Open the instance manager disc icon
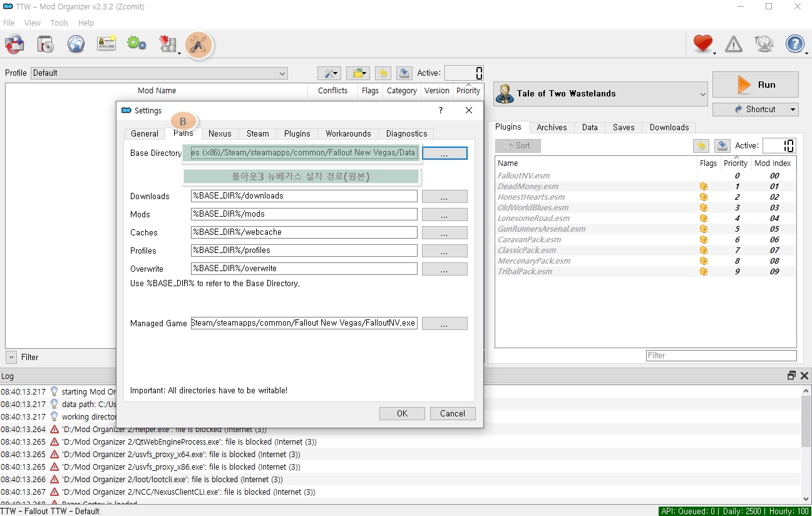 (x=45, y=44)
